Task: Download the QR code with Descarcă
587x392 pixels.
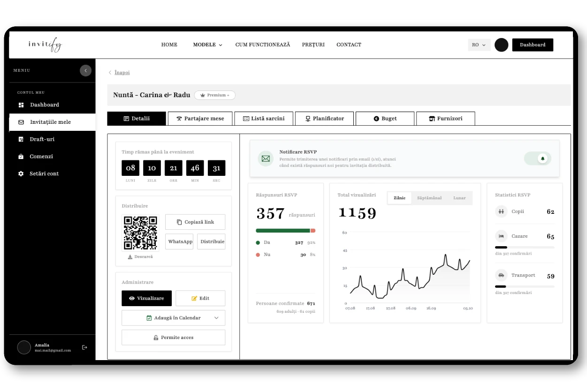Action: click(140, 257)
